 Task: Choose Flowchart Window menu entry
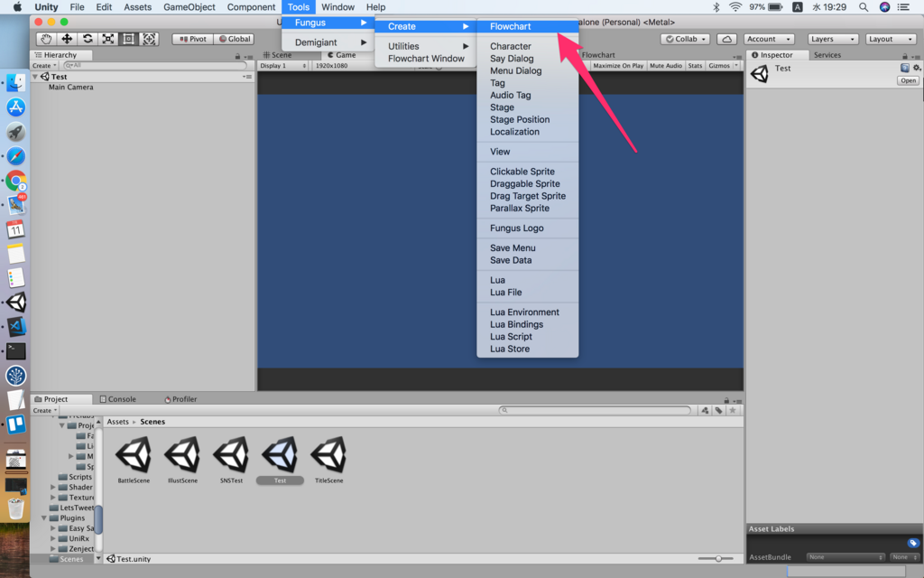pos(426,59)
